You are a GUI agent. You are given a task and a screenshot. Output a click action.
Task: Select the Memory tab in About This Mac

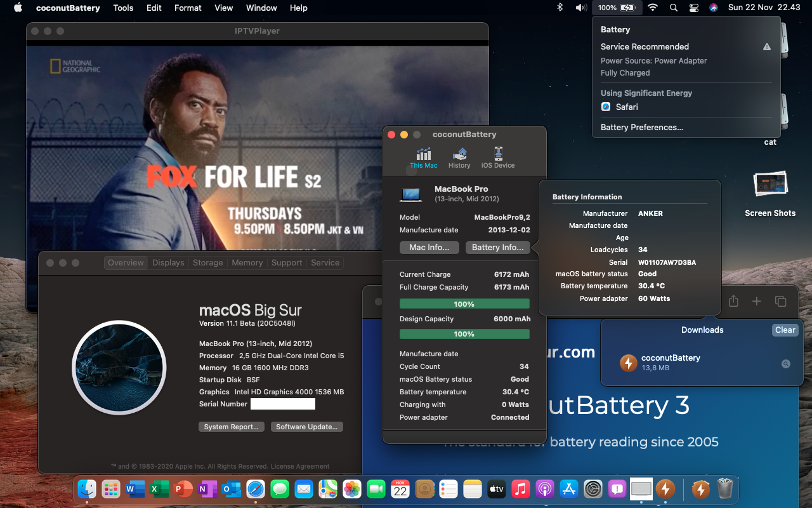click(247, 263)
